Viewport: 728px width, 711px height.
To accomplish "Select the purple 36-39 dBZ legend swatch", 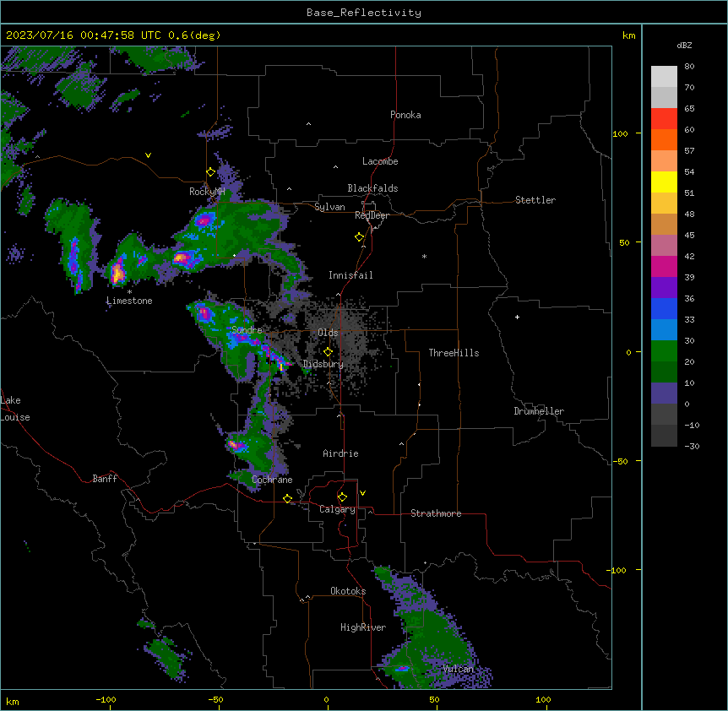I will pyautogui.click(x=664, y=288).
